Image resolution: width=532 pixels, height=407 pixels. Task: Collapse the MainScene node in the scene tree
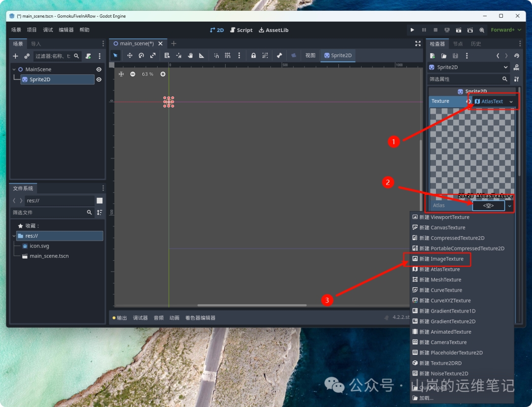(14, 69)
